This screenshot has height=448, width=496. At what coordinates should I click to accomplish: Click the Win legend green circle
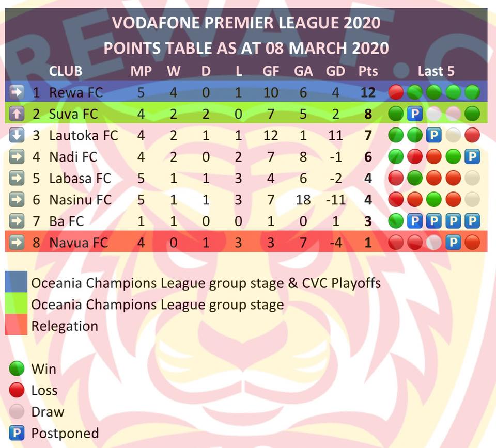click(x=17, y=369)
